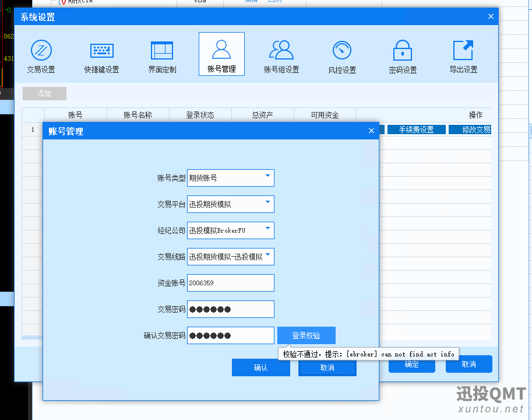Click the 添加 button

[x=44, y=93]
